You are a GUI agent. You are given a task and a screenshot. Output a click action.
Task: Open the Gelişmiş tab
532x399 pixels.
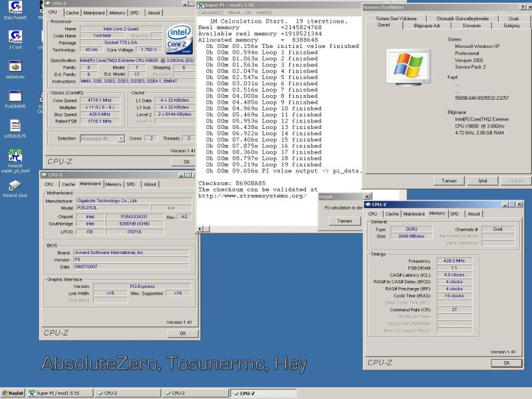[511, 26]
